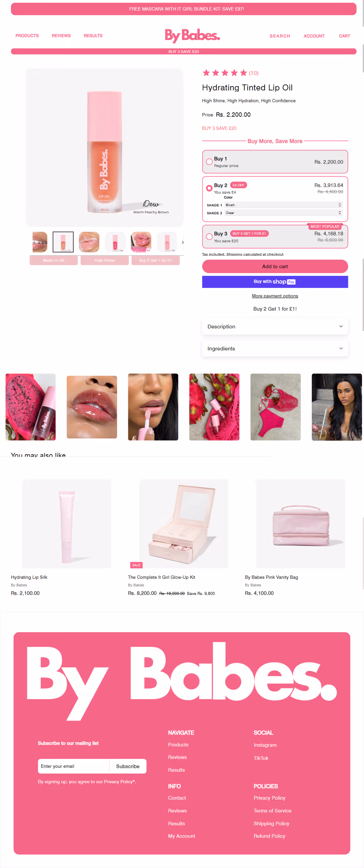Expand the Description section

click(275, 326)
